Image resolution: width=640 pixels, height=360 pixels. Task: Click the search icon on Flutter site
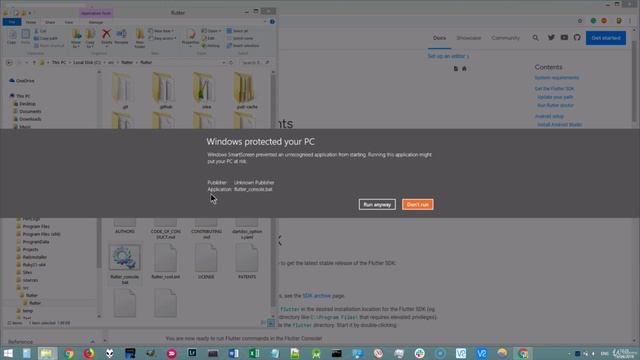tap(535, 38)
